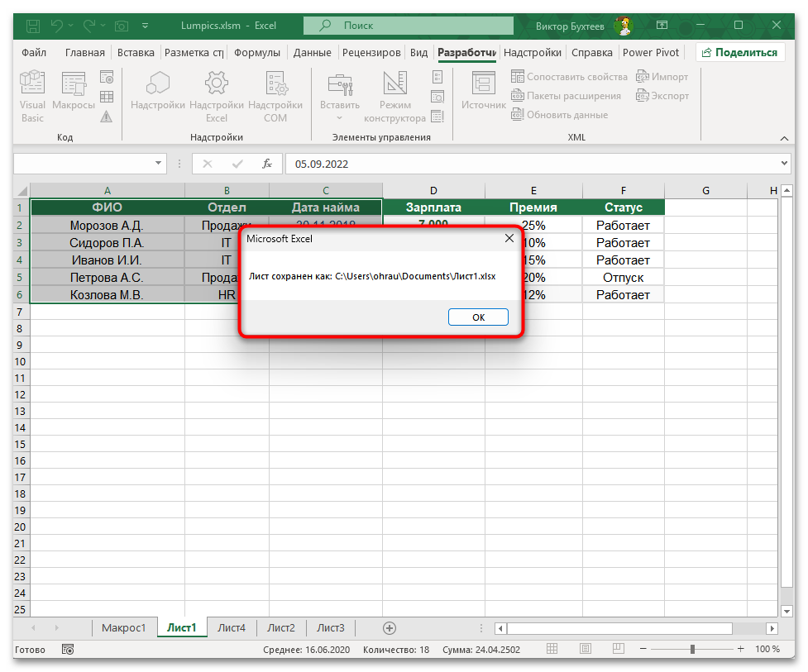Open the Лист3 sheet tab
808x672 pixels.
tap(330, 627)
